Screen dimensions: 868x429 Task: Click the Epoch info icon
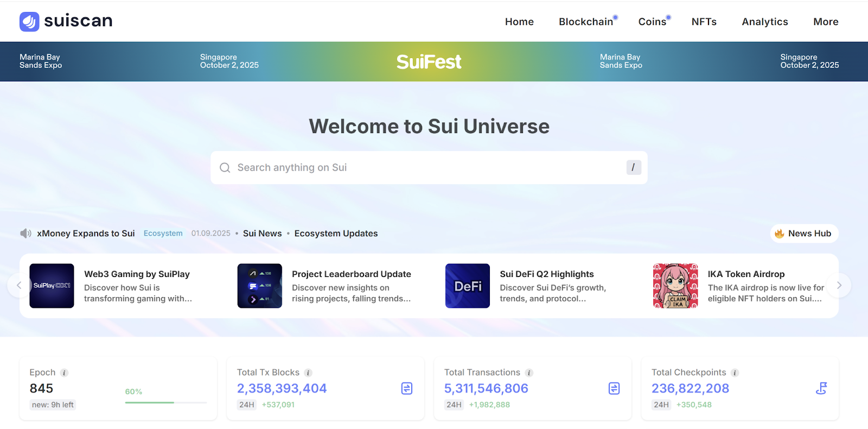coord(64,373)
